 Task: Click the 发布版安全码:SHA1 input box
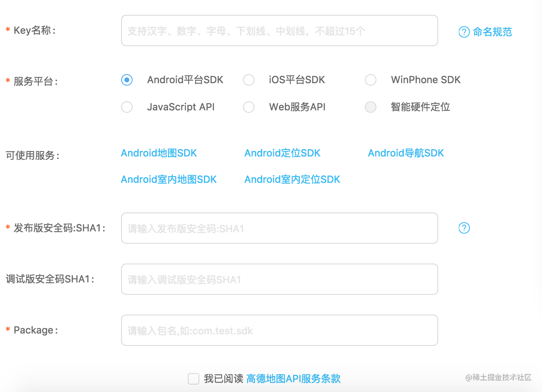tap(279, 228)
